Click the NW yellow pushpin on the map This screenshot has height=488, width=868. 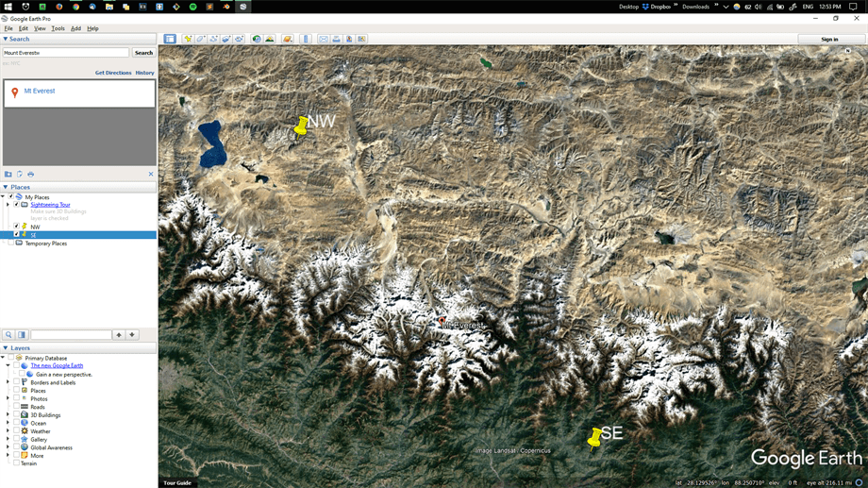click(301, 126)
